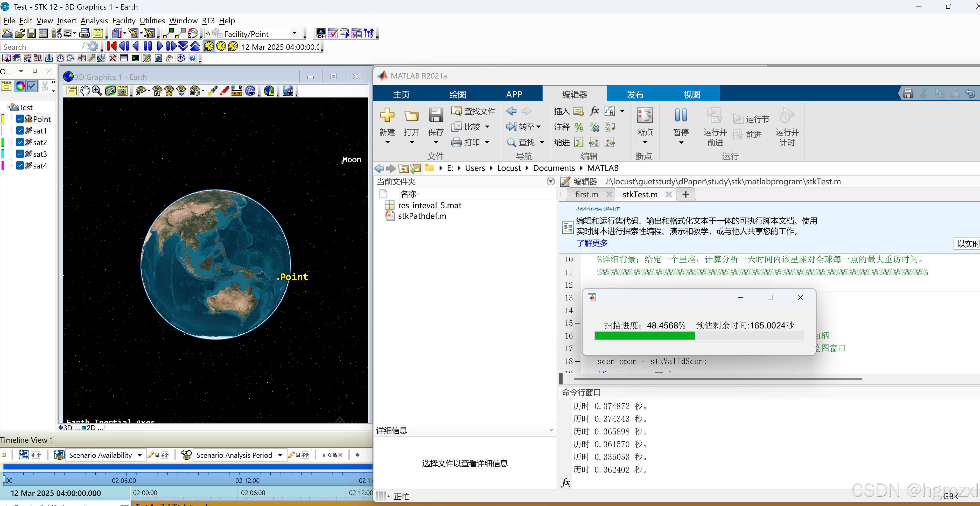
Task: Switch to the first.m editor tab
Action: click(x=586, y=194)
